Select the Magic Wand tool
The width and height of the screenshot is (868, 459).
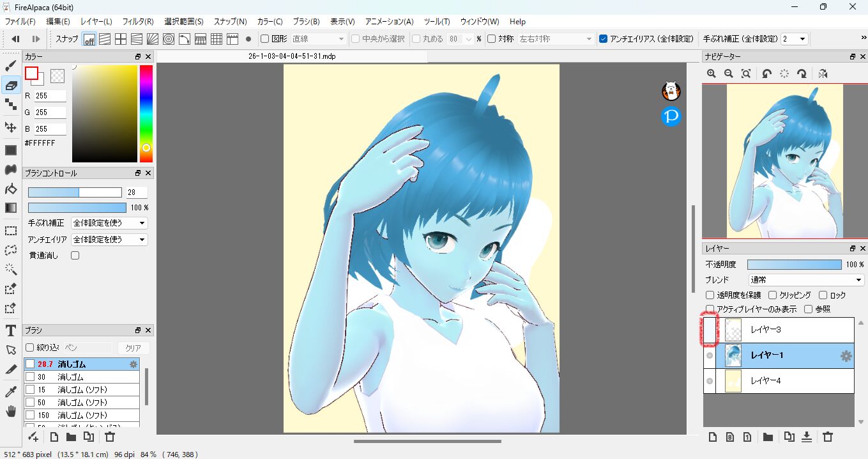(11, 269)
